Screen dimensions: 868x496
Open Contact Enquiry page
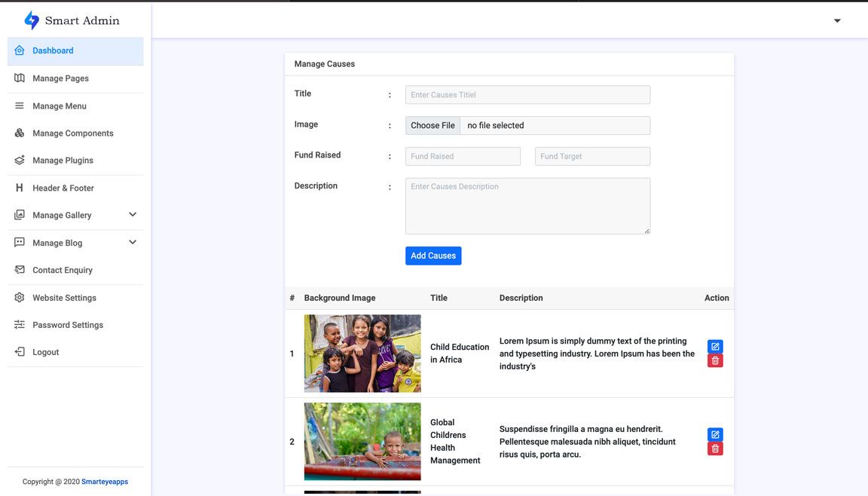(75, 270)
